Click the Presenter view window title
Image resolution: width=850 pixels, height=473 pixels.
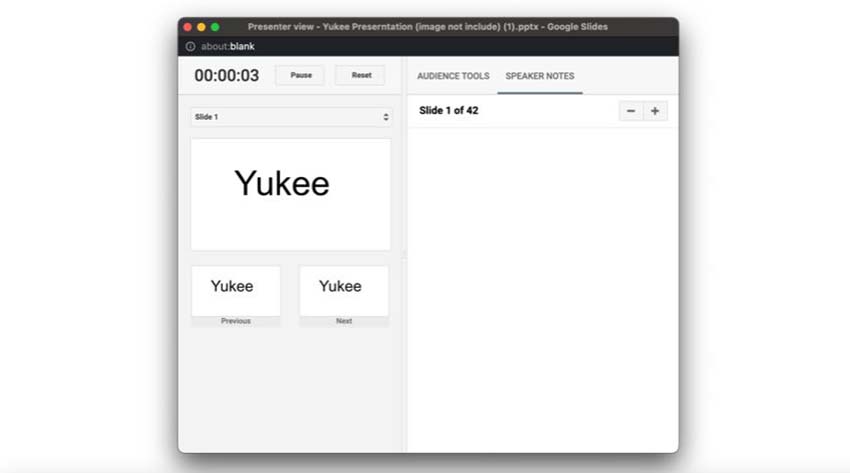coord(428,27)
